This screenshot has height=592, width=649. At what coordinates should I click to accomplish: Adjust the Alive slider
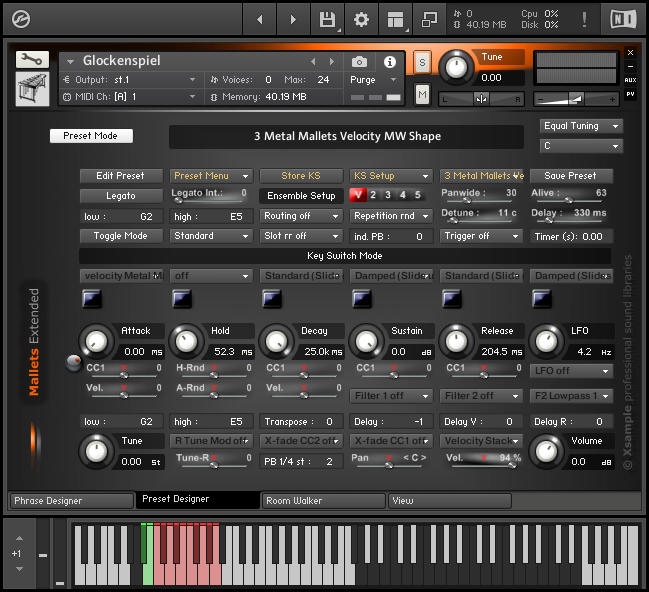click(569, 200)
